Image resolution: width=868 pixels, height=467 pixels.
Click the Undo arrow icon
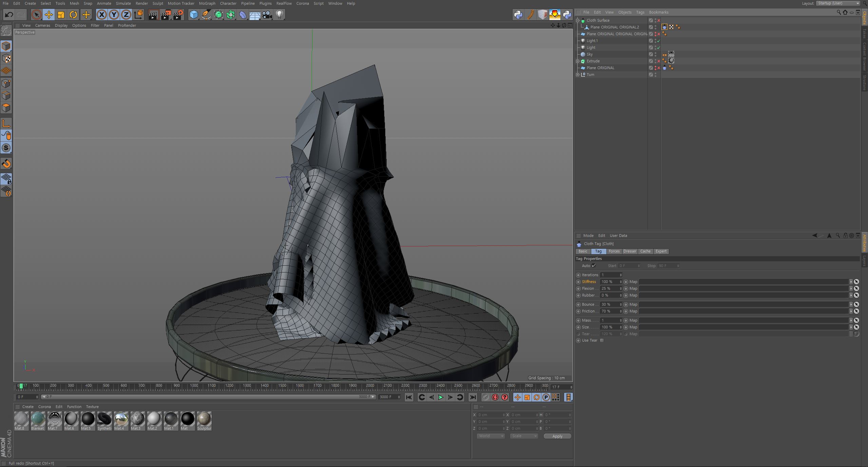coord(9,15)
